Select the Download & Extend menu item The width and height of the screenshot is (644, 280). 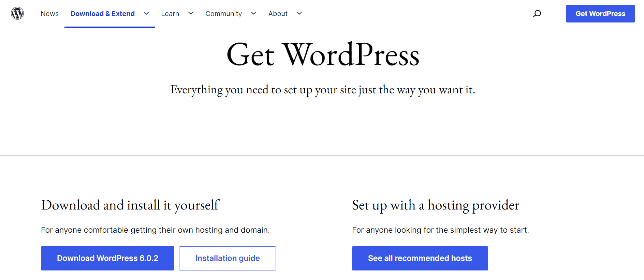(103, 14)
